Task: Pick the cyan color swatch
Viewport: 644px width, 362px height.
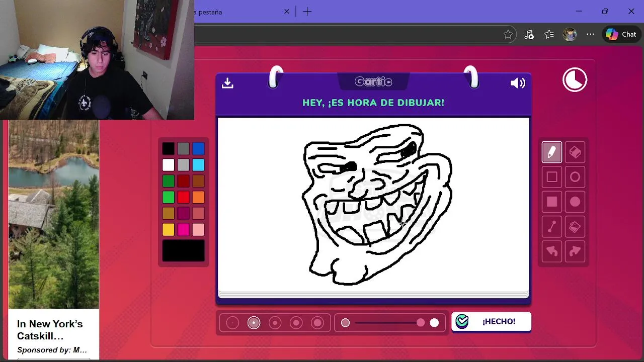Action: [198, 165]
